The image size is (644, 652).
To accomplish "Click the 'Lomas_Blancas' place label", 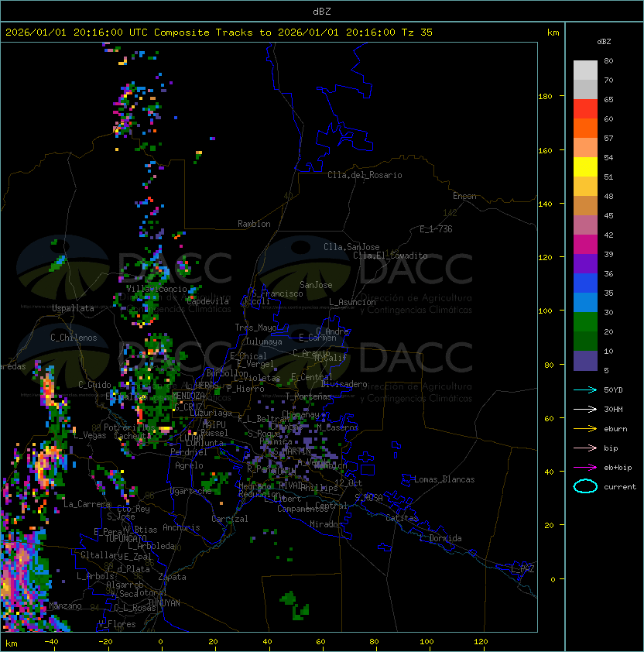I will click(444, 479).
